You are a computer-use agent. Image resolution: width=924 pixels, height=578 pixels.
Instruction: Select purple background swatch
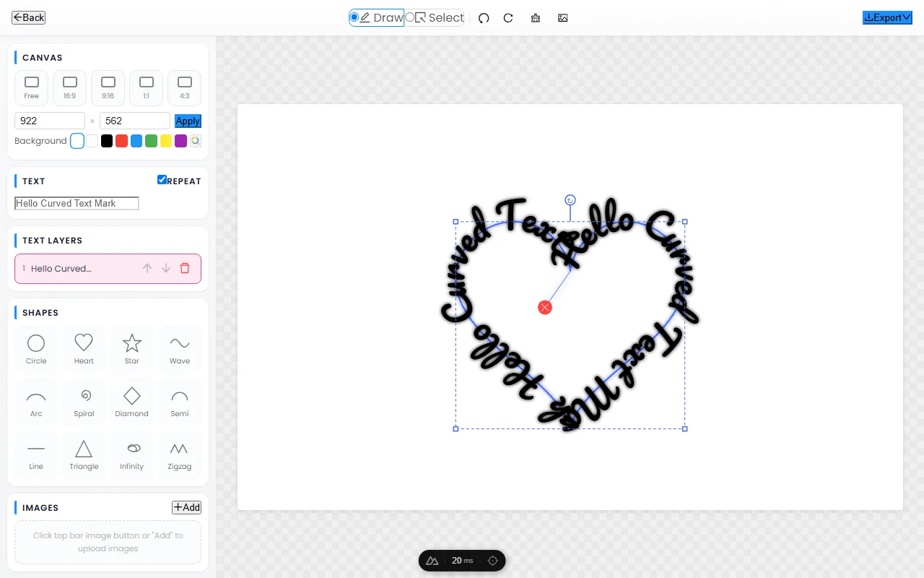click(x=180, y=141)
